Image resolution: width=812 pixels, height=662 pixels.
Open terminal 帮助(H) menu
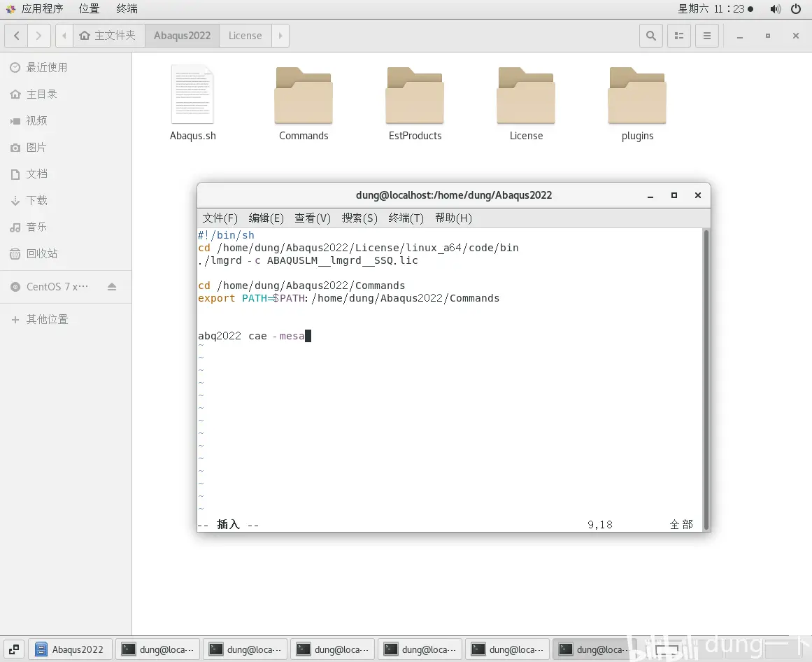pyautogui.click(x=454, y=218)
